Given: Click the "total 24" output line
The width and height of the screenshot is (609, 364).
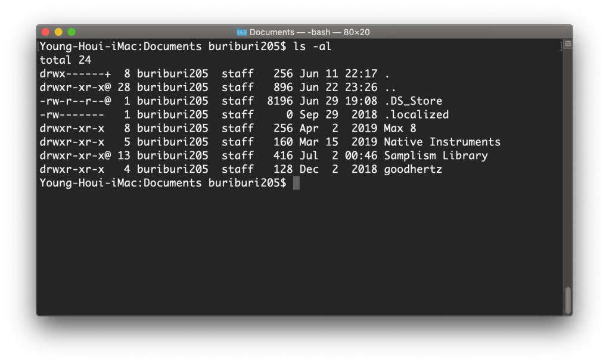Looking at the screenshot, I should [66, 60].
